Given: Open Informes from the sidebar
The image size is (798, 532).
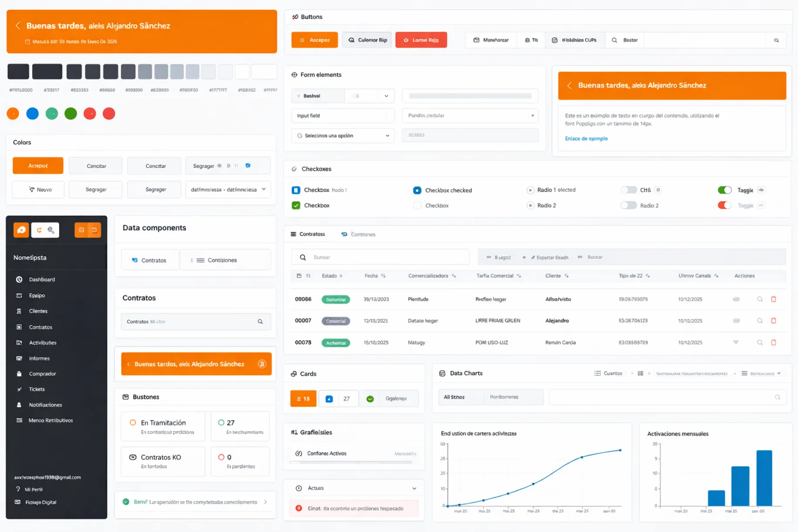Looking at the screenshot, I should pos(39,358).
